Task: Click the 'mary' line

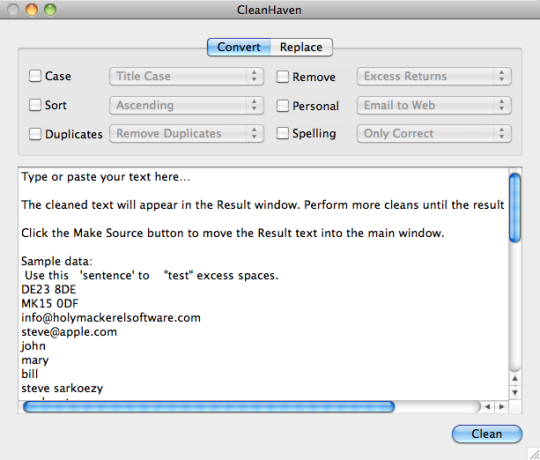Action: (35, 360)
